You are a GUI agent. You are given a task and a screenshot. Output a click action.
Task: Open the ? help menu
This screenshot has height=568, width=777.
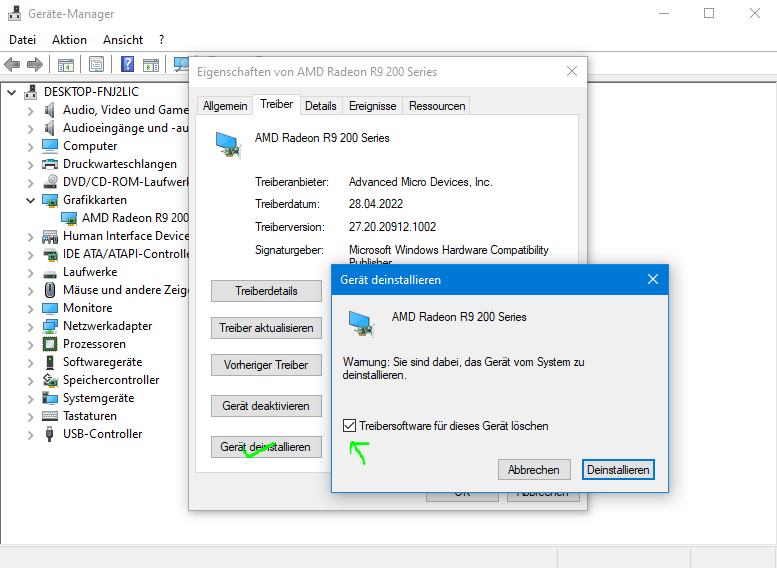[x=162, y=40]
